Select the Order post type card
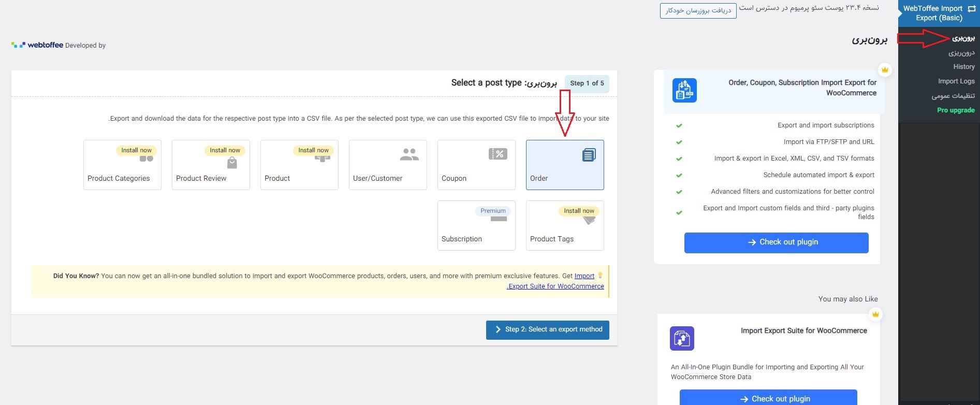Screen dimensions: 980x405 coord(565,165)
